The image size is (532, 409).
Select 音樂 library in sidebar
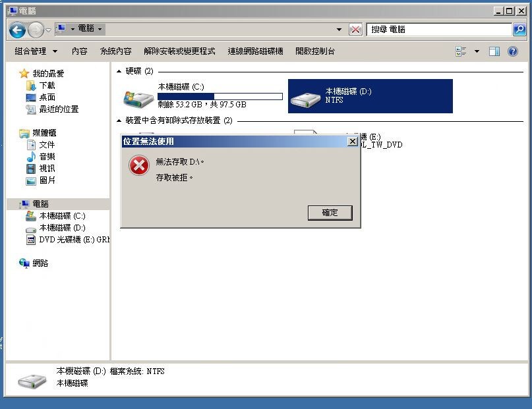tap(47, 157)
